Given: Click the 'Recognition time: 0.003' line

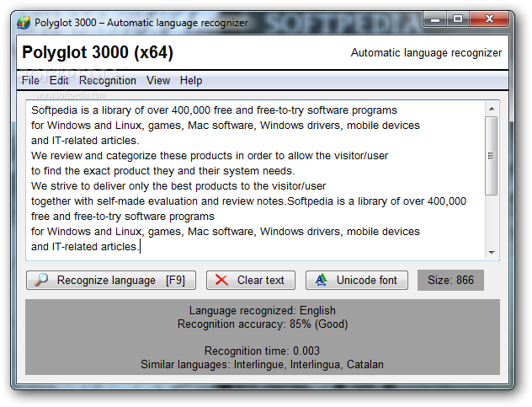Looking at the screenshot, I should click(x=262, y=351).
